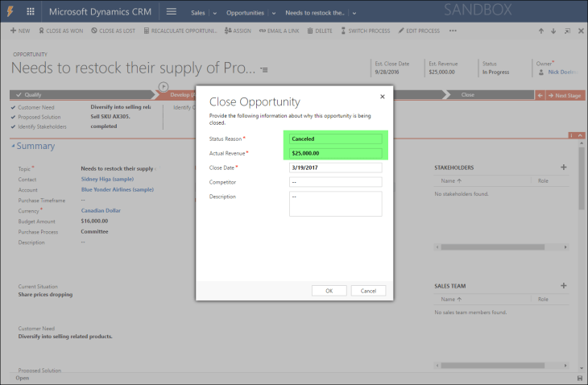Click the more commands ellipsis
Image resolution: width=588 pixels, height=385 pixels.
click(x=453, y=31)
